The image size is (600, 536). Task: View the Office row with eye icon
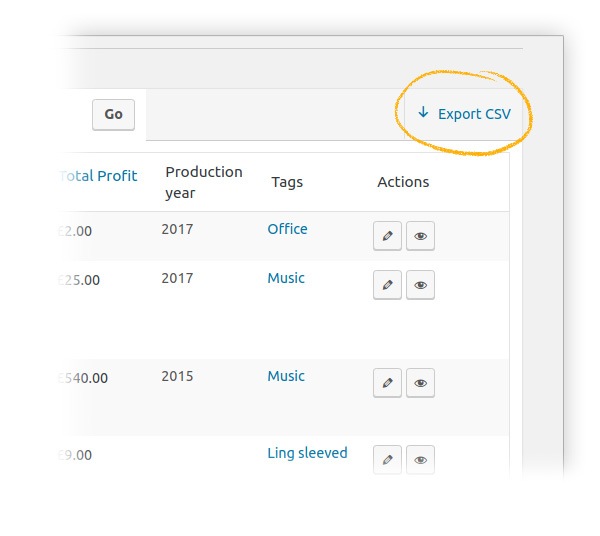coord(420,236)
